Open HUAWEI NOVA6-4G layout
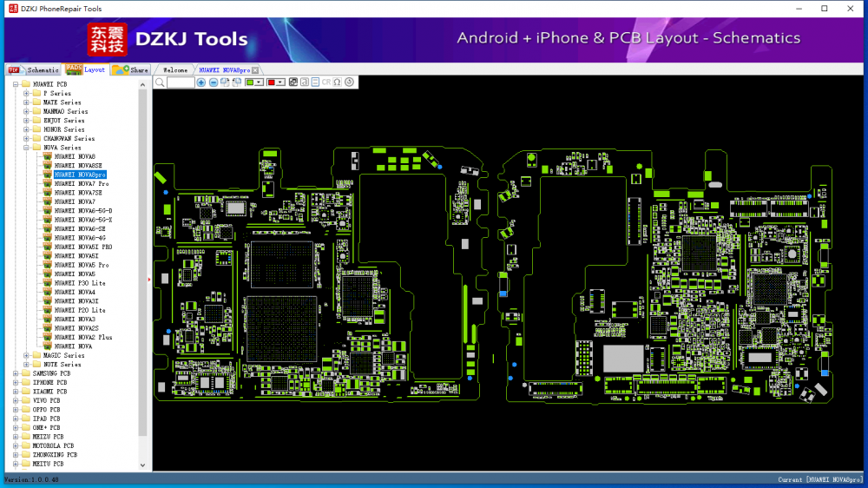 (x=80, y=238)
